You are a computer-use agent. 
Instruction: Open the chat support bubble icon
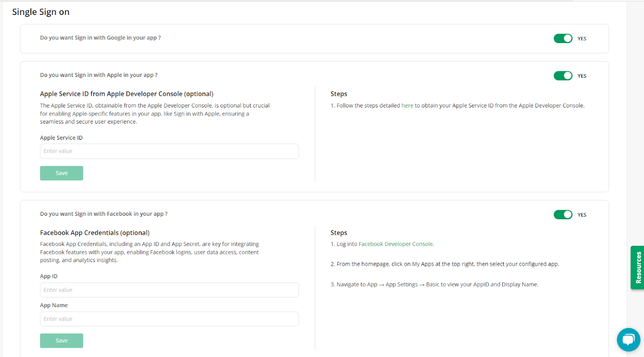[628, 340]
